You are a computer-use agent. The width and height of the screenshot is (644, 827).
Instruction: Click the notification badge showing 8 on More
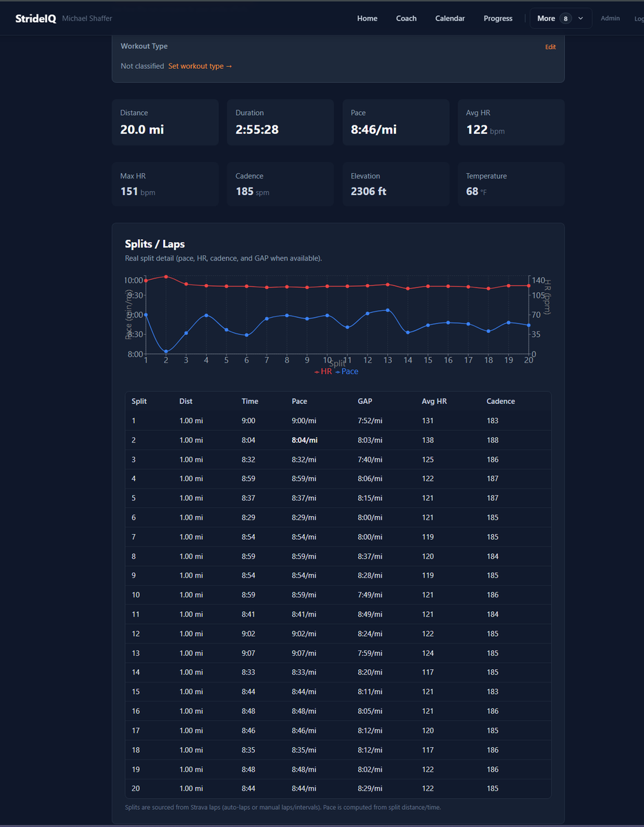[x=566, y=18]
